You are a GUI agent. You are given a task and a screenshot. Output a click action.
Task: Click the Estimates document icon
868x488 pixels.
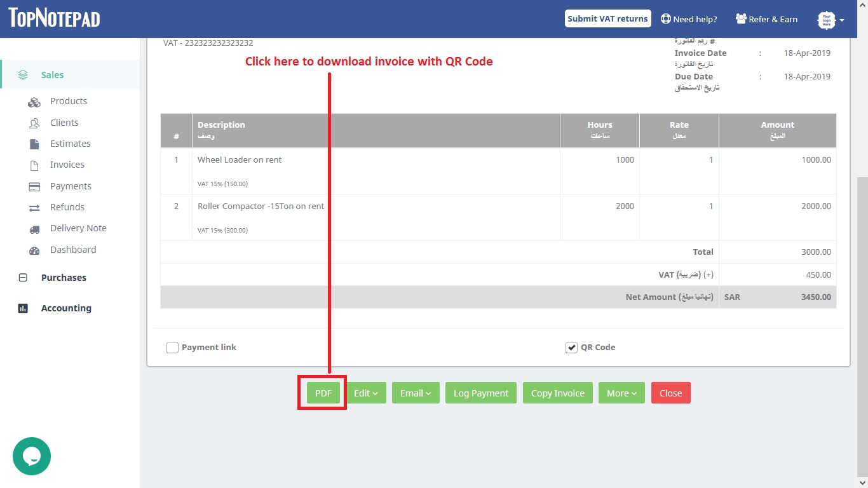pos(36,143)
